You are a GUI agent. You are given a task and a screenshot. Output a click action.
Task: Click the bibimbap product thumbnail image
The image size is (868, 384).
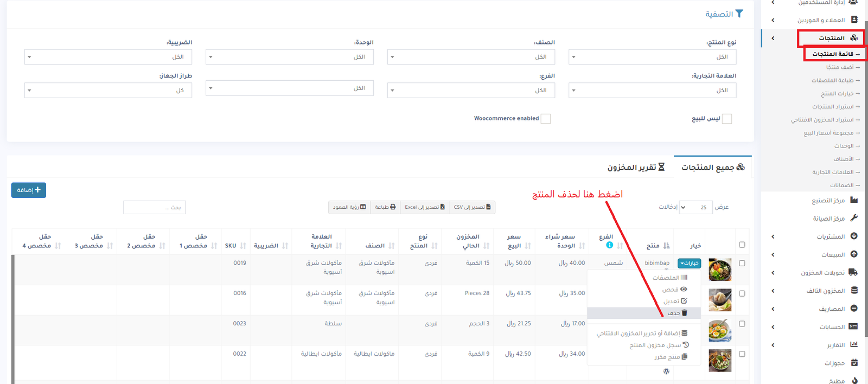(720, 270)
